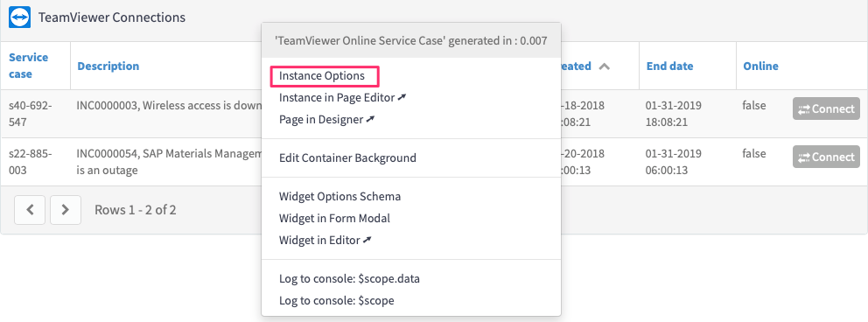
Task: Connect to service case s40-692-547
Action: click(x=826, y=109)
